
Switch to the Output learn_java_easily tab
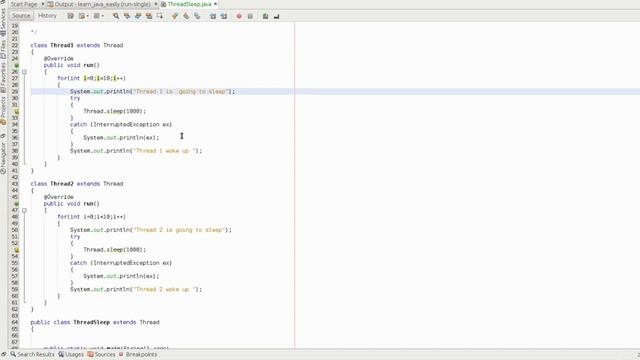[99, 4]
